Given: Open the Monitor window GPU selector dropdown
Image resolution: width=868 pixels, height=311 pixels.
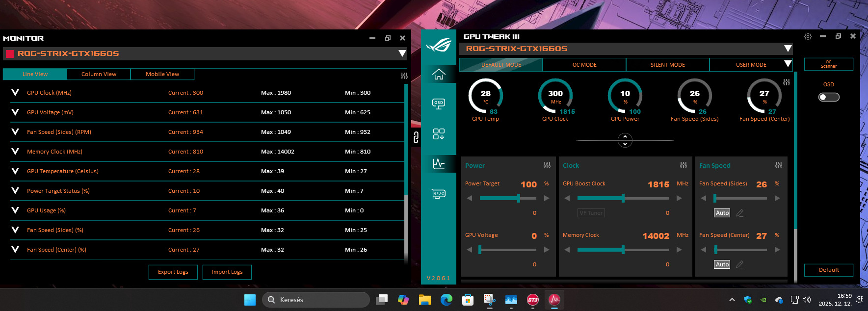Looking at the screenshot, I should click(x=402, y=53).
